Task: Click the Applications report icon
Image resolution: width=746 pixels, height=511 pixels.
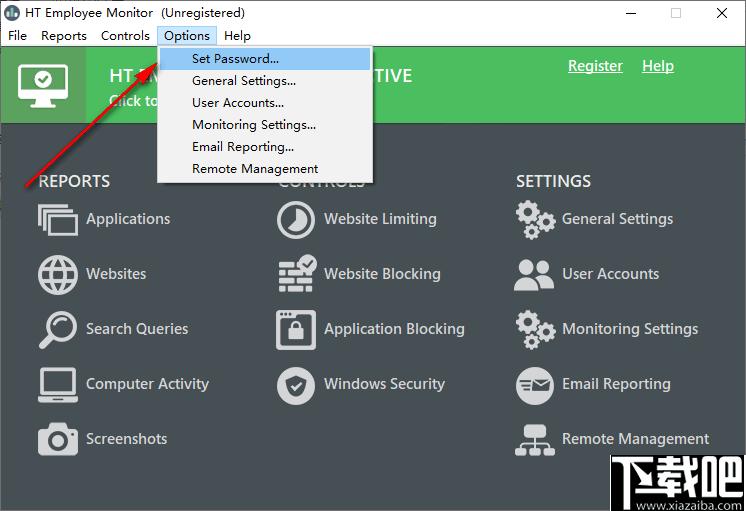Action: [x=57, y=219]
